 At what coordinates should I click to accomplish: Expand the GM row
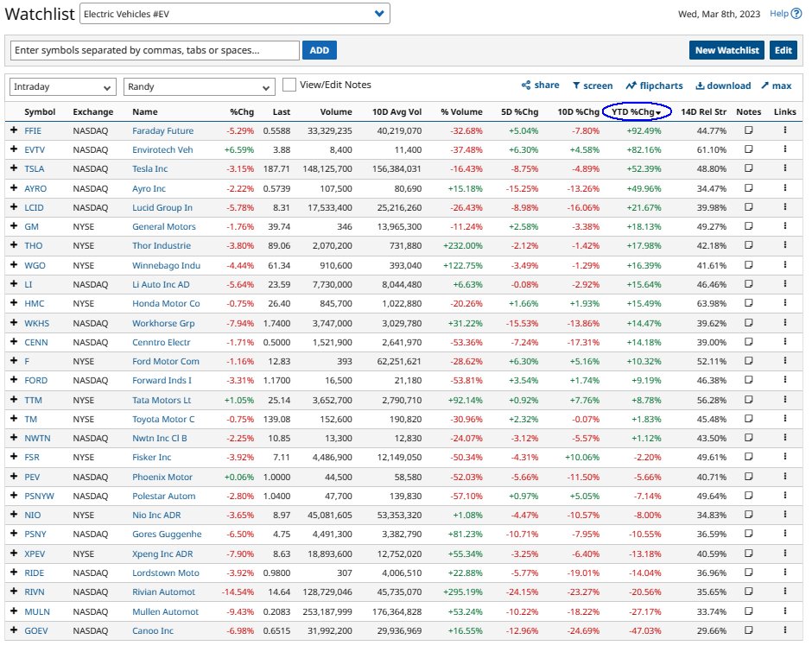[x=14, y=225]
